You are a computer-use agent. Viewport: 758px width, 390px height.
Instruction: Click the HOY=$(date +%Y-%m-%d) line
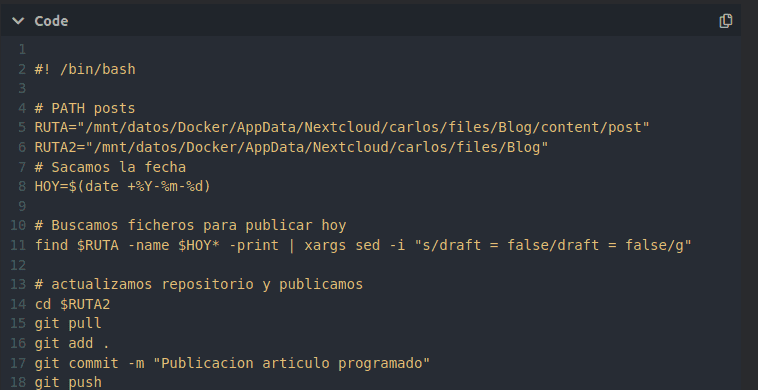(123, 186)
